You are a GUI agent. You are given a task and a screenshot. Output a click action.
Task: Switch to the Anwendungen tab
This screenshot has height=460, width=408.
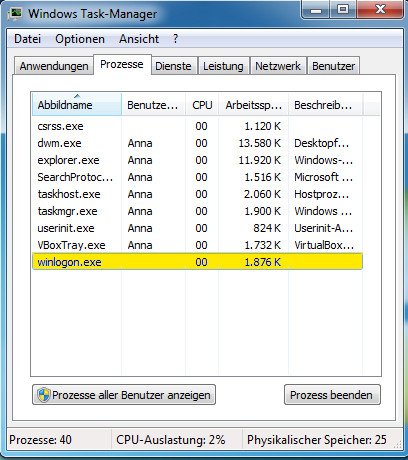tap(54, 66)
